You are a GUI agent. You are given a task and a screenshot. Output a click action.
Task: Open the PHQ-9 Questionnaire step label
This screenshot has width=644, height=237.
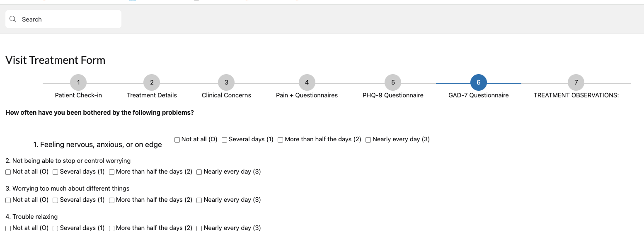click(393, 95)
